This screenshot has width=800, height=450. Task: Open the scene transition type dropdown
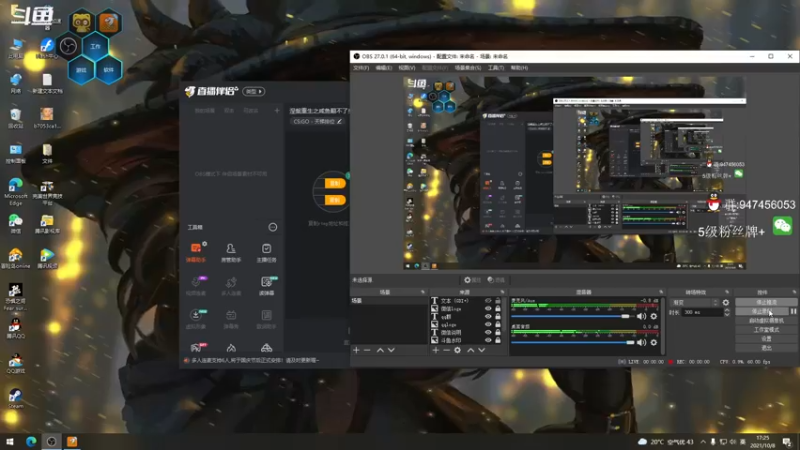[x=695, y=303]
